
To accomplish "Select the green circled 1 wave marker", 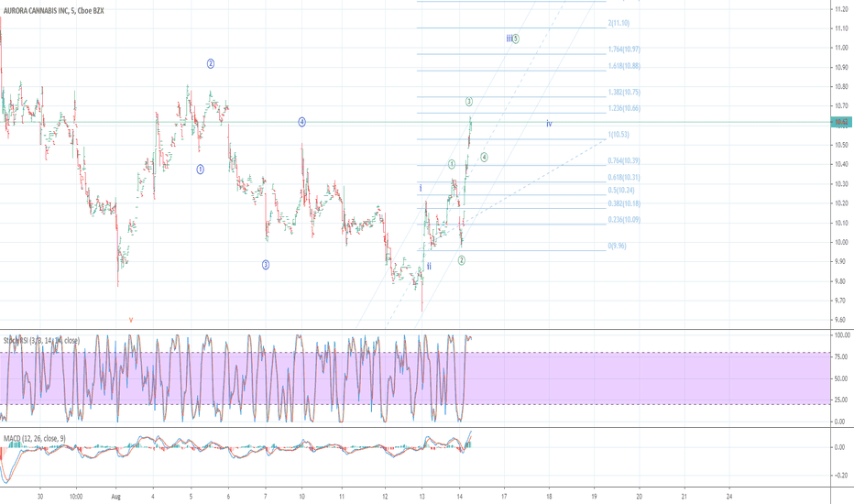I will (452, 164).
